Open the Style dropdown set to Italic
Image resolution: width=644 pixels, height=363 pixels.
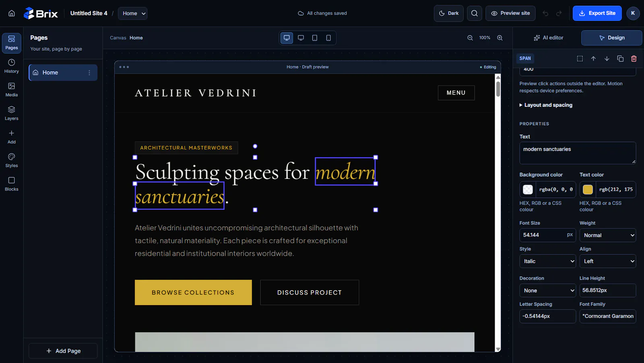pos(548,261)
